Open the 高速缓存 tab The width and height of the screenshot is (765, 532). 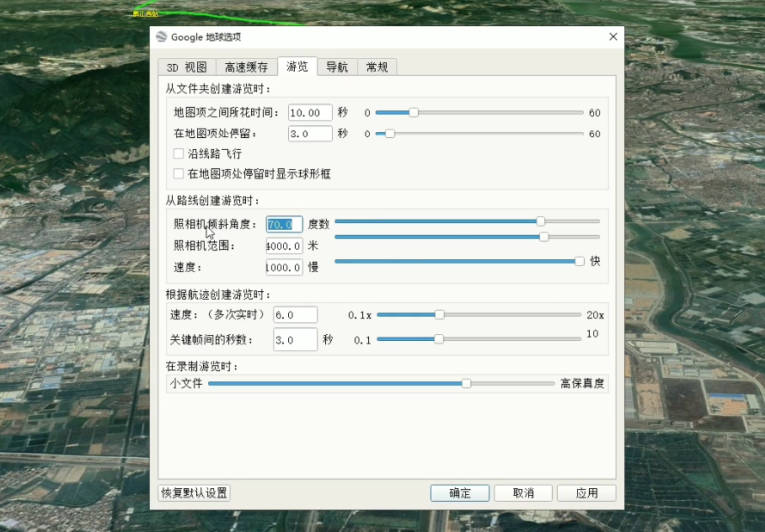pos(245,66)
